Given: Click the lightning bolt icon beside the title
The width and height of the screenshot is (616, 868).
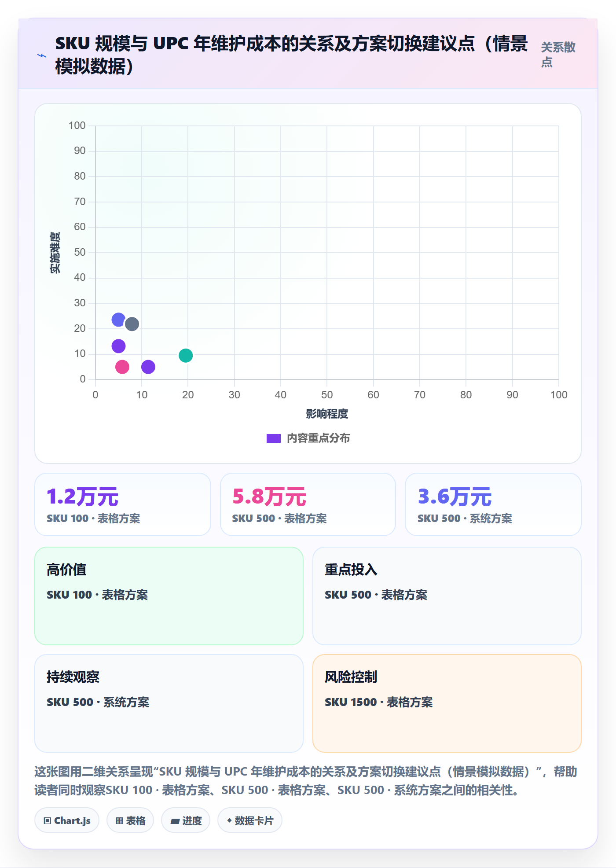Looking at the screenshot, I should (42, 55).
